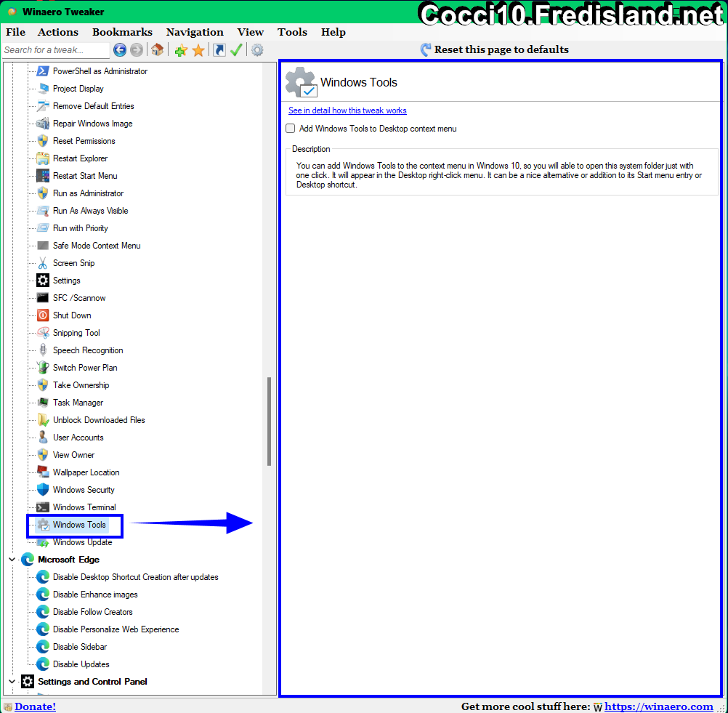Screen dimensions: 728x713
Task: Select Safe Mode Context Menu item
Action: [x=97, y=245]
